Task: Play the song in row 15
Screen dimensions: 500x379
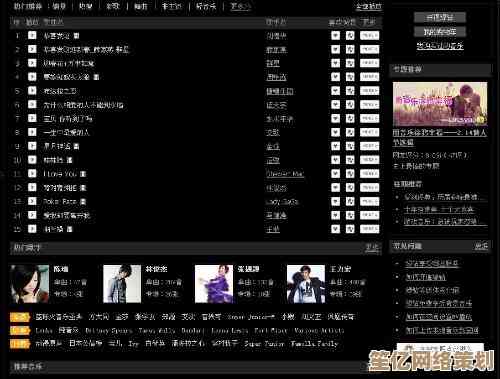Action: coord(32,229)
